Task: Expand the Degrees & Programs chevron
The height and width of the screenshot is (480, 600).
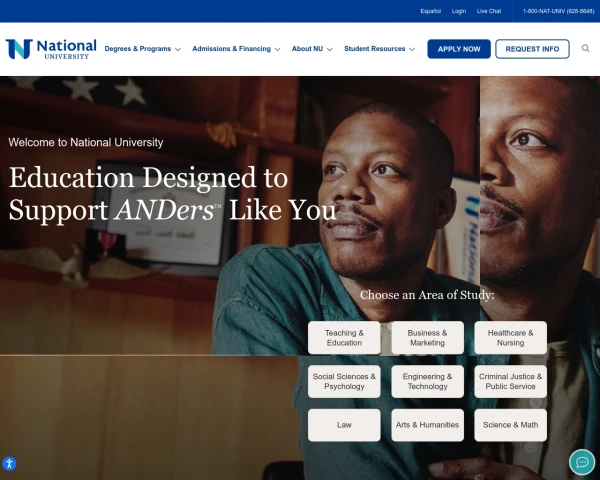Action: [x=178, y=49]
